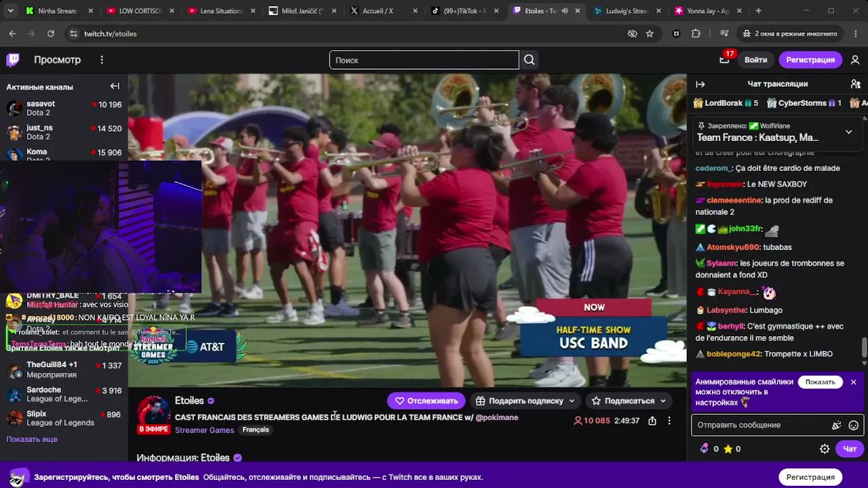Open the three-dot menu next to Просмотр
The width and height of the screenshot is (868, 488).
102,60
